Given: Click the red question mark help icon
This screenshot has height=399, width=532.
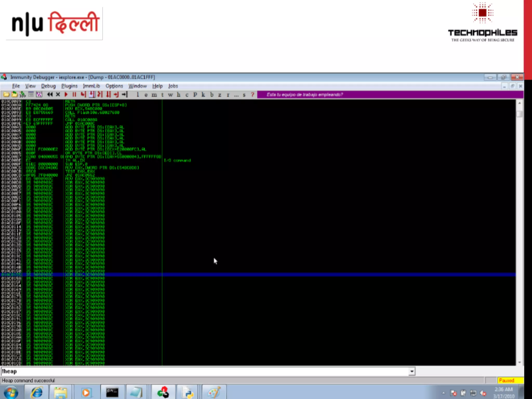Looking at the screenshot, I should tap(252, 95).
